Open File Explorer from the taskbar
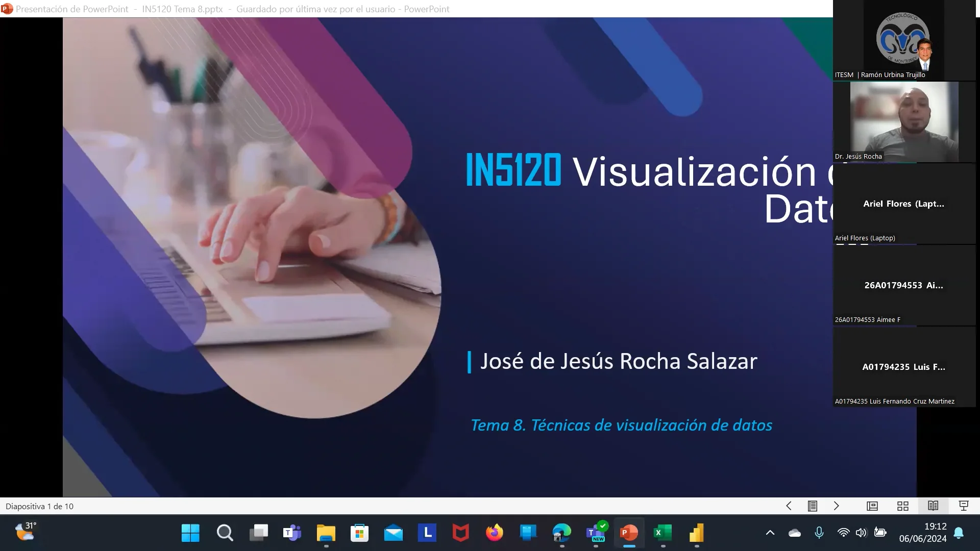 coord(326,533)
